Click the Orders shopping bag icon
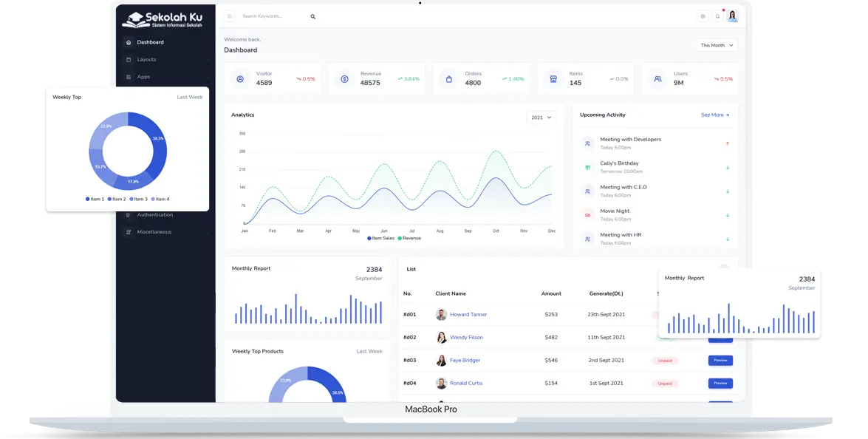Image resolution: width=868 pixels, height=439 pixels. [x=448, y=79]
